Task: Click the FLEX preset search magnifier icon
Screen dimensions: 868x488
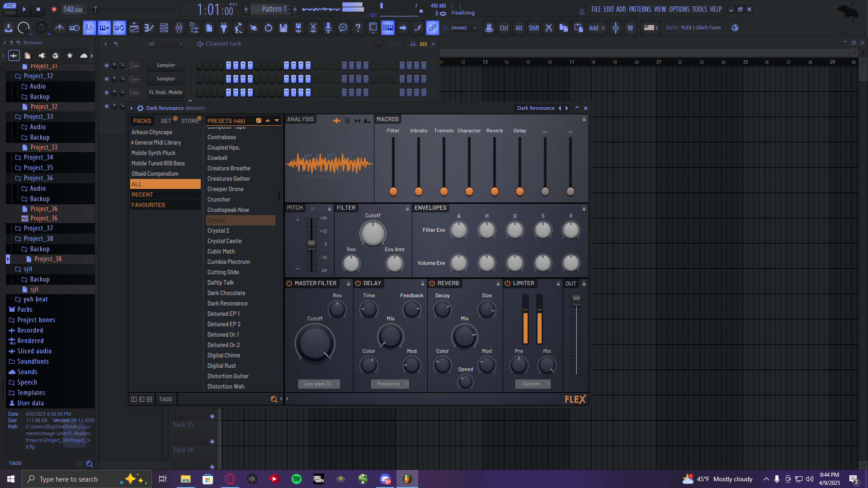Action: tap(274, 399)
